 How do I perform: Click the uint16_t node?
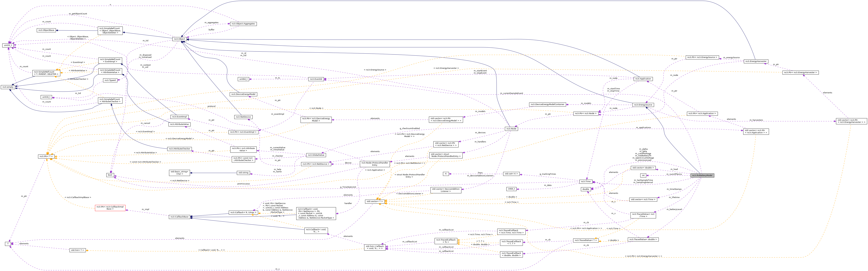point(46,97)
